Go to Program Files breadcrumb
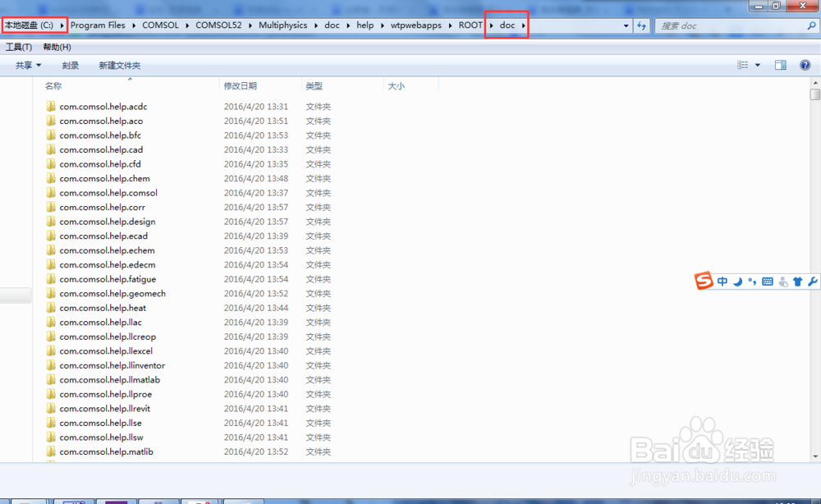 pyautogui.click(x=98, y=25)
